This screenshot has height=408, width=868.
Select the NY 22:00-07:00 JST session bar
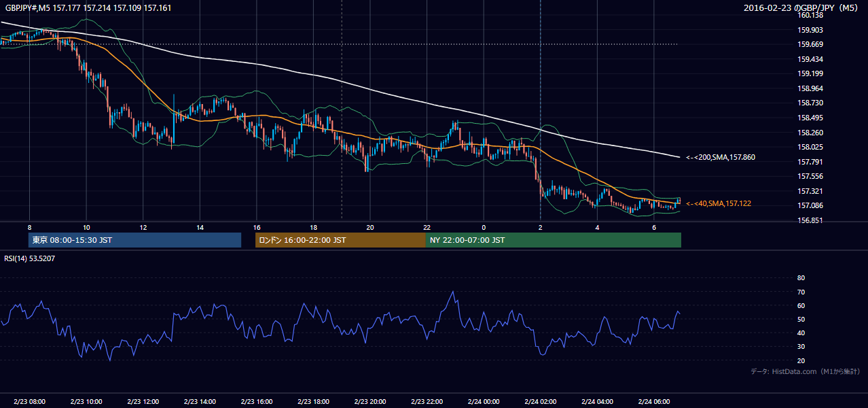554,240
